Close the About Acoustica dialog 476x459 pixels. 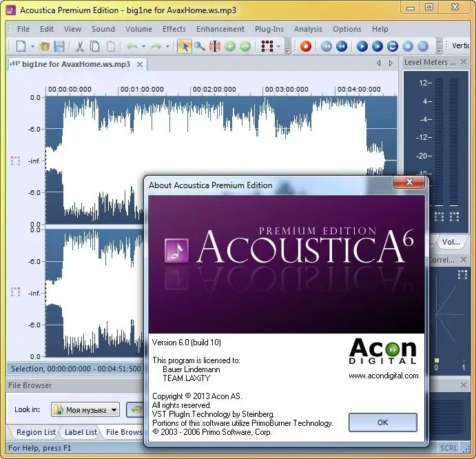(409, 182)
